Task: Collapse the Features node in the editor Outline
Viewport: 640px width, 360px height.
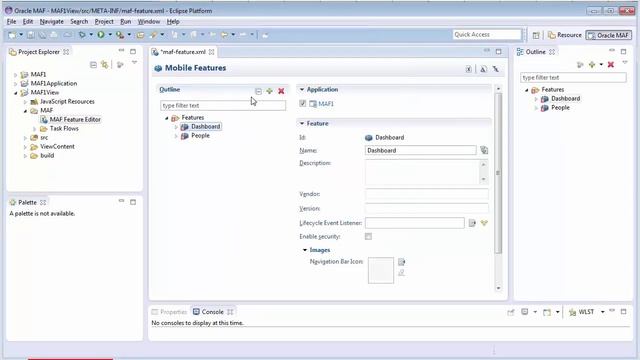Action: pyautogui.click(x=167, y=118)
